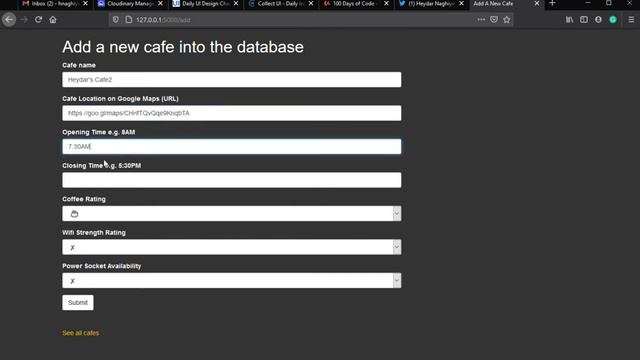Open the Coffee Rating dropdown
The height and width of the screenshot is (360, 640).
coord(231,213)
